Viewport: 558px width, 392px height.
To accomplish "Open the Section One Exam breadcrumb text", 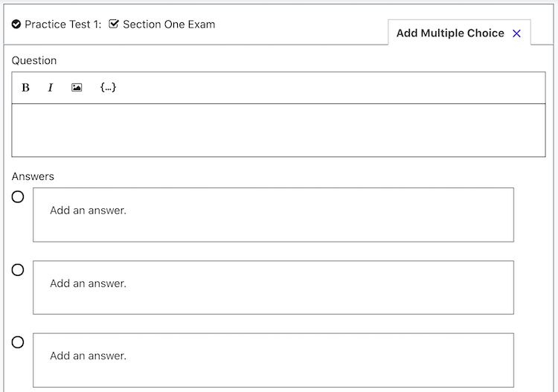I will [x=169, y=25].
